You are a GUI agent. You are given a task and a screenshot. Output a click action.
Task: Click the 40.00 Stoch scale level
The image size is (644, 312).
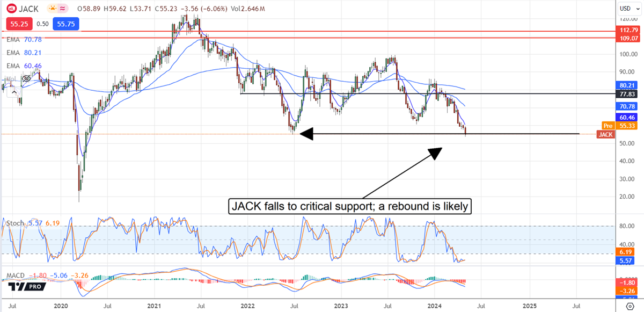click(627, 243)
